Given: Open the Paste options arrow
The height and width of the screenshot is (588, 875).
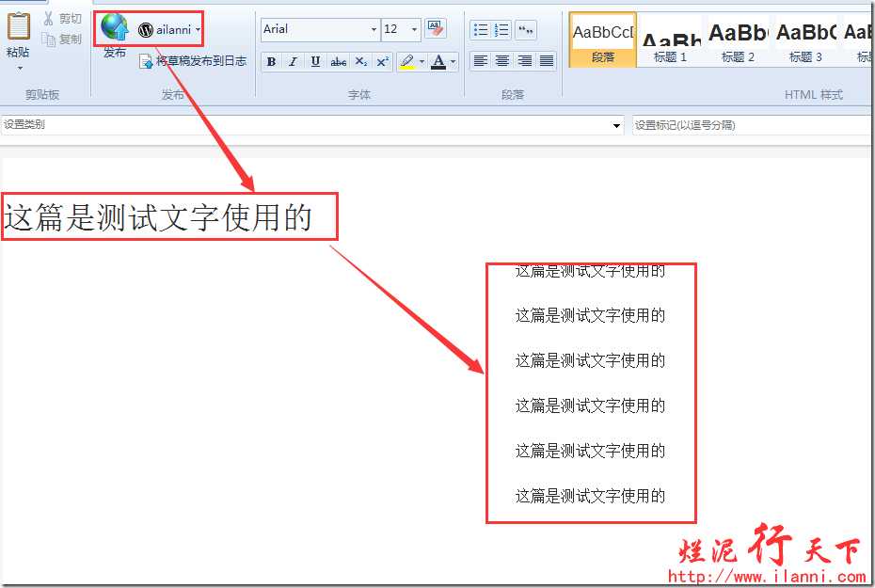Looking at the screenshot, I should (x=20, y=68).
